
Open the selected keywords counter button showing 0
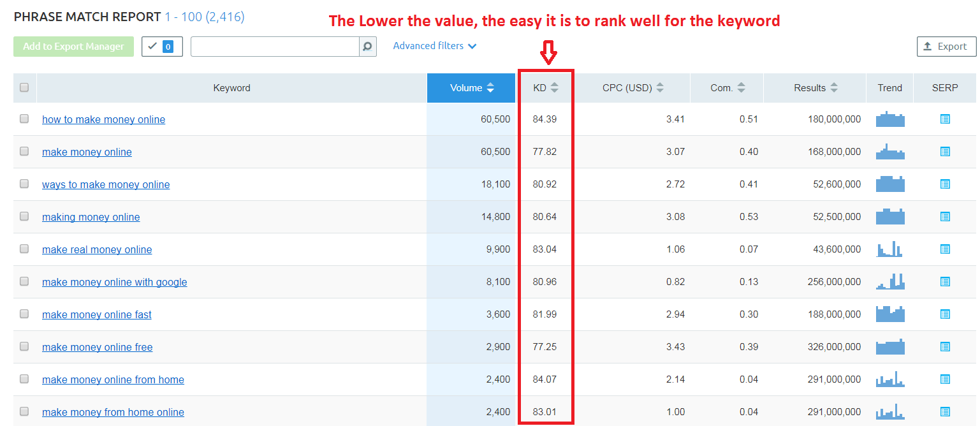click(162, 47)
